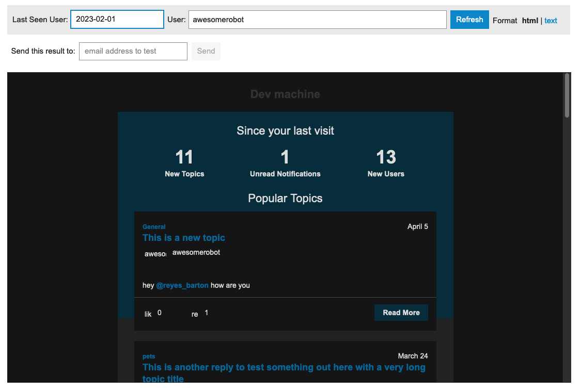
Task: Click the Send button
Action: (206, 51)
